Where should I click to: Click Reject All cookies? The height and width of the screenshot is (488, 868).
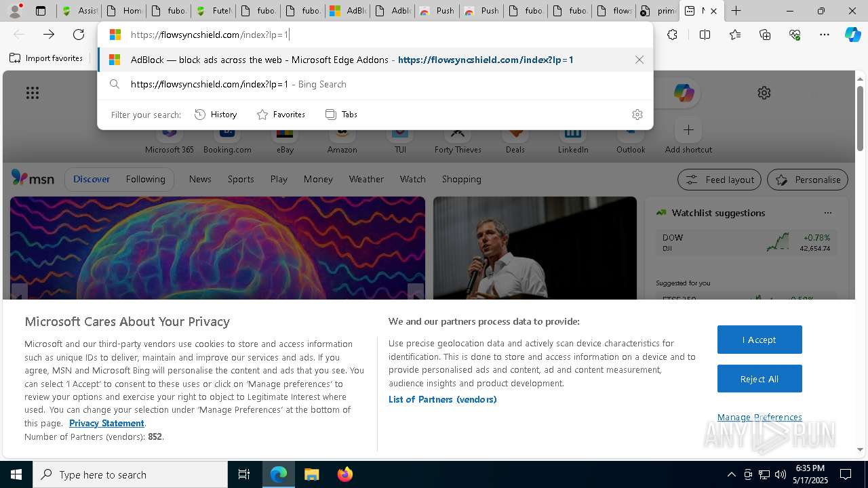[759, 379]
